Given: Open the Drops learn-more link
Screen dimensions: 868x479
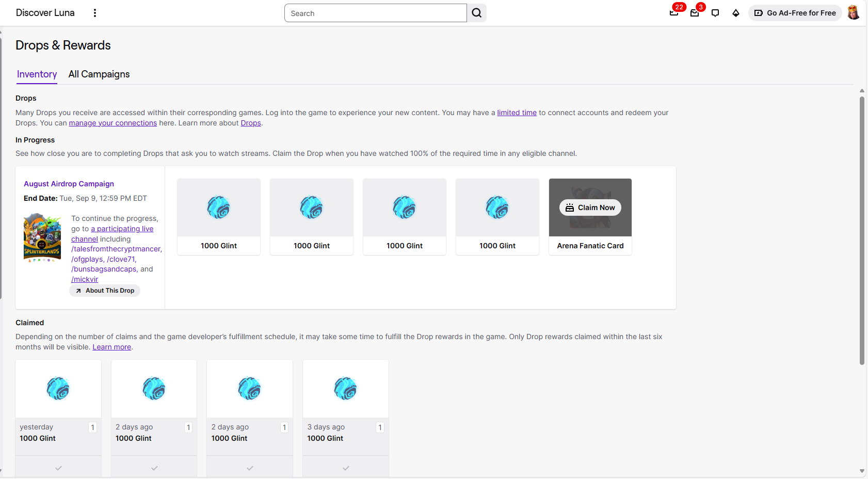Looking at the screenshot, I should click(x=251, y=123).
